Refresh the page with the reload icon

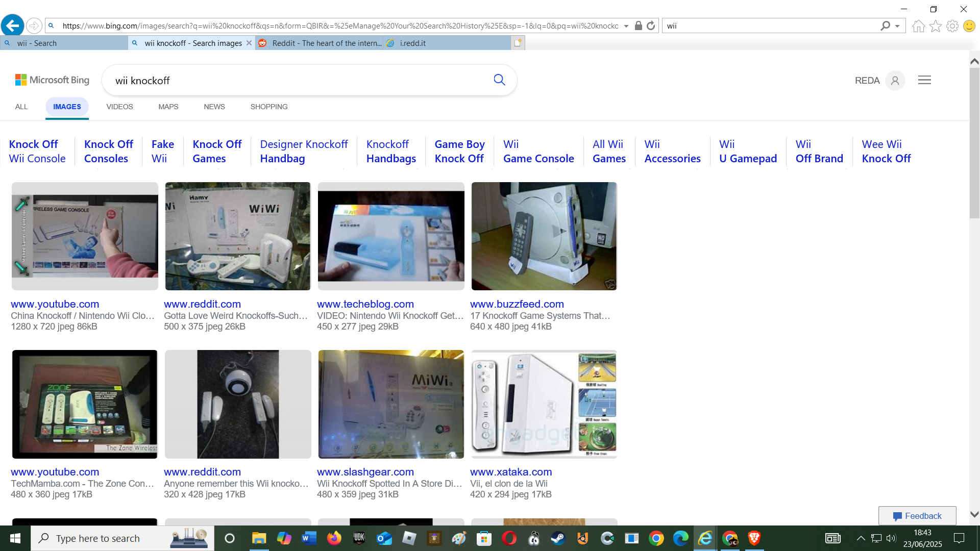coord(651,26)
